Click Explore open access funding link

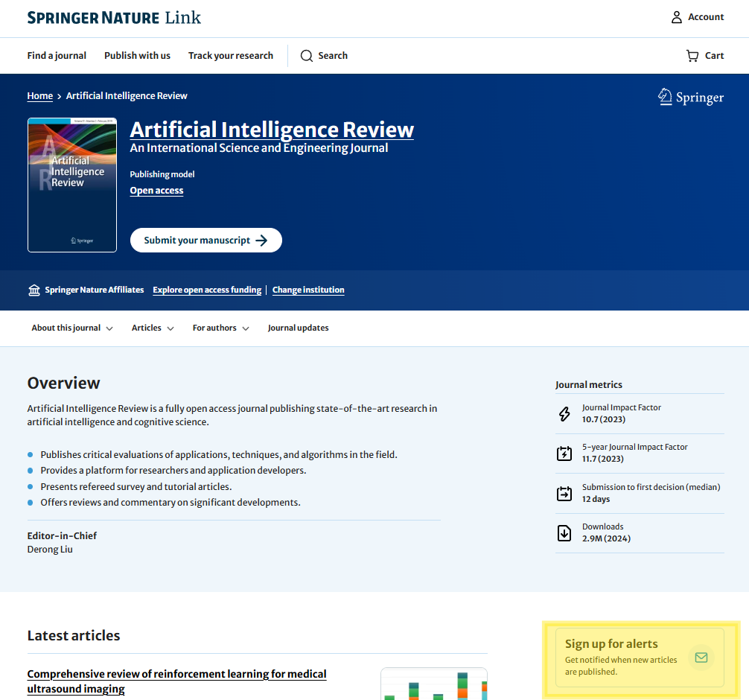coord(207,290)
